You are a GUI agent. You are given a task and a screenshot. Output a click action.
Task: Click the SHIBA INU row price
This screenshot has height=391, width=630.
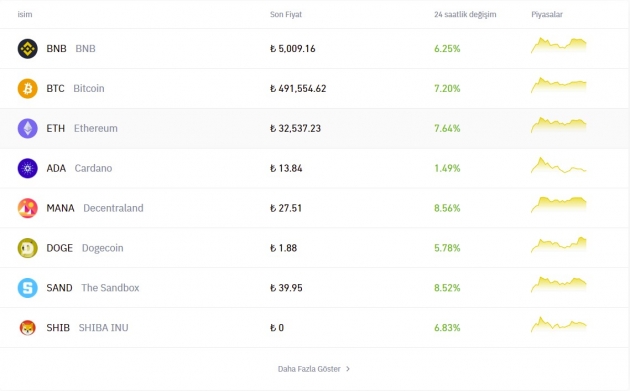[x=277, y=328]
